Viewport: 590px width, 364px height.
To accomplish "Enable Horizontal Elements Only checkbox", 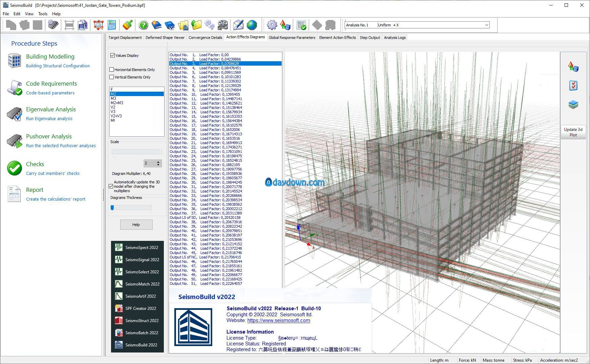I will point(111,69).
